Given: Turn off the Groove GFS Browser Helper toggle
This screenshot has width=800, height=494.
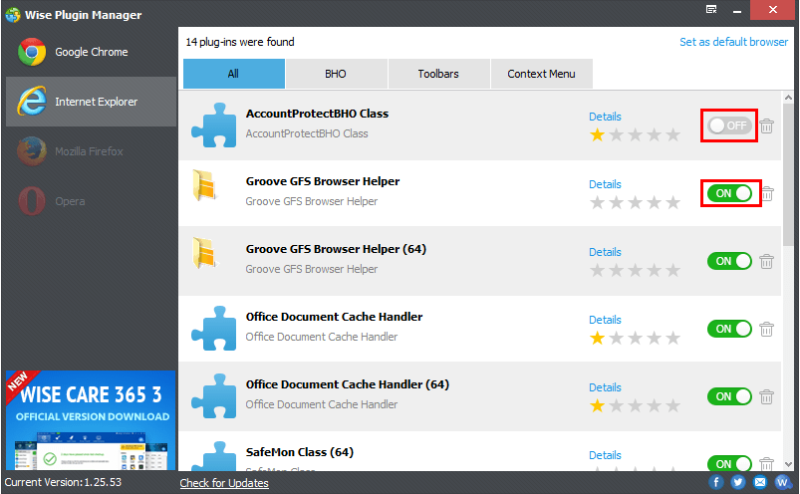Looking at the screenshot, I should 730,193.
